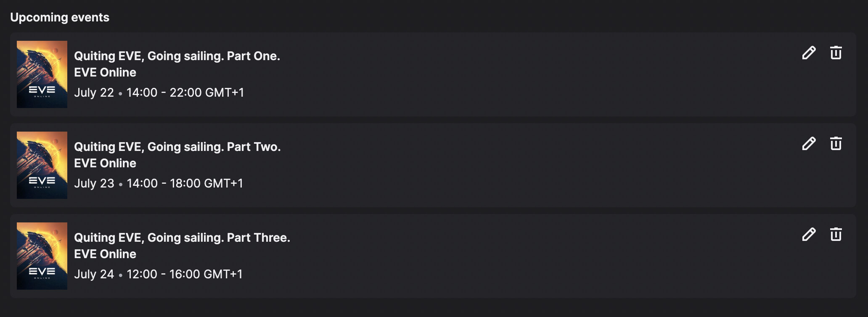Delete the Part Three event via trash icon
868x317 pixels.
[x=836, y=234]
